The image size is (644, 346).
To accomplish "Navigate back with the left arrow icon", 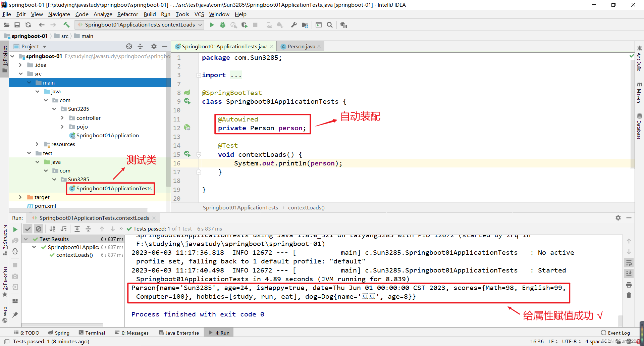I will 42,25.
